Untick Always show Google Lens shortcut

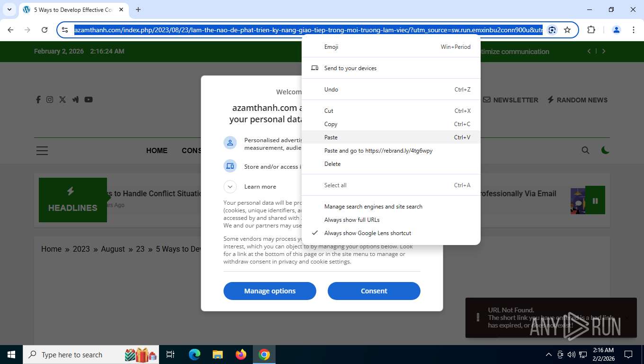tap(391, 233)
